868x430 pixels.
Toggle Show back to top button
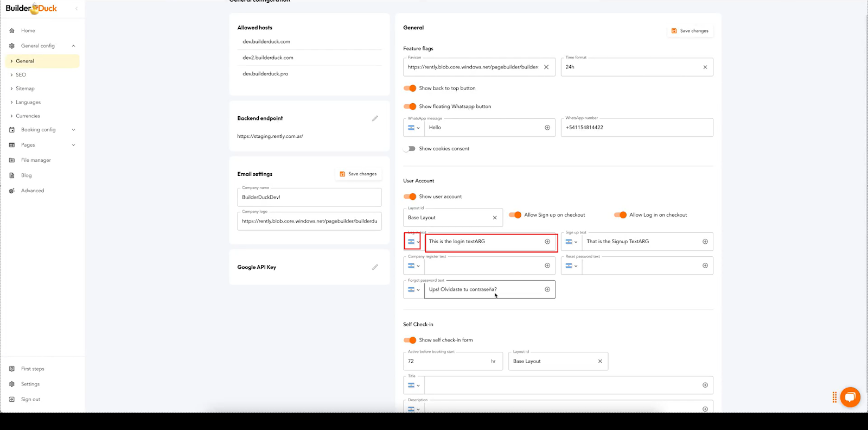click(x=410, y=88)
